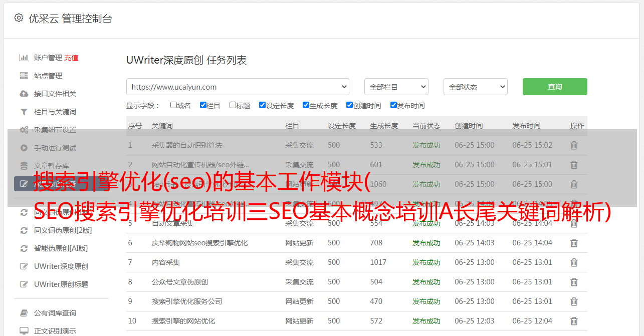Click publish time 06-25 12:04
Image resolution: width=644 pixels, height=336 pixels.
532,321
